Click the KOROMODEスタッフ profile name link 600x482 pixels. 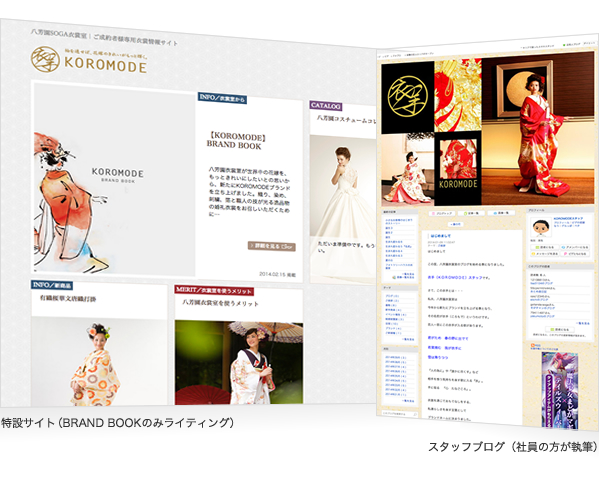pos(569,218)
